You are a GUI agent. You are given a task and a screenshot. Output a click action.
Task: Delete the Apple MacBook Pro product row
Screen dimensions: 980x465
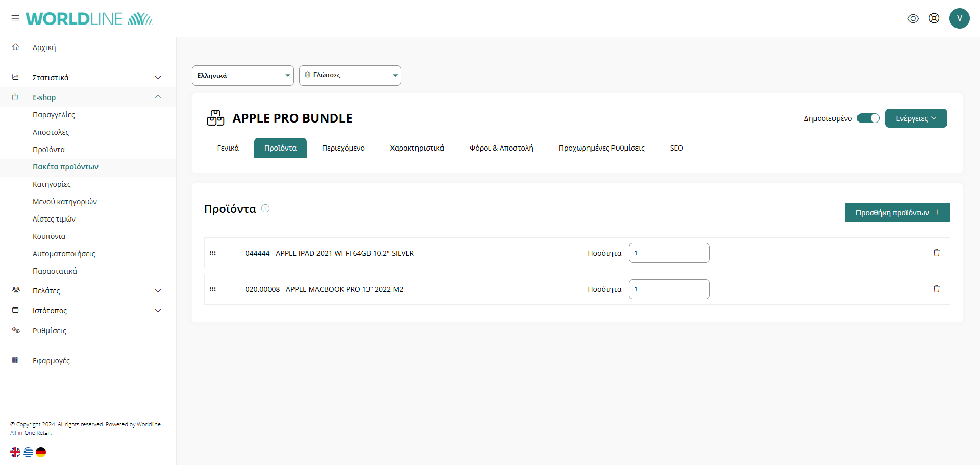coord(936,289)
